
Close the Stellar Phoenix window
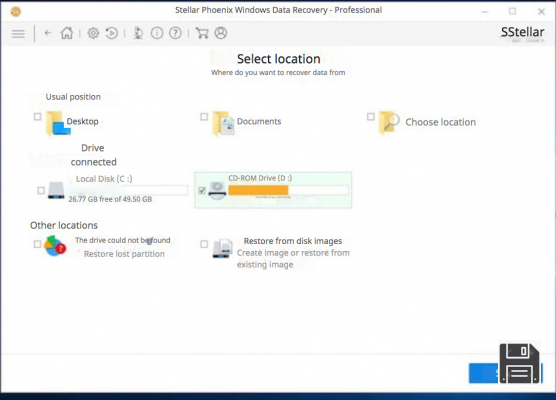[541, 12]
